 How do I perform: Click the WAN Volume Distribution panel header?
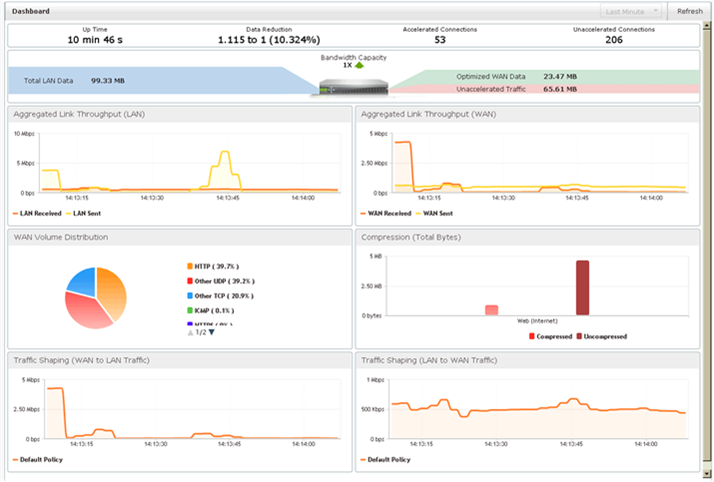(180, 237)
